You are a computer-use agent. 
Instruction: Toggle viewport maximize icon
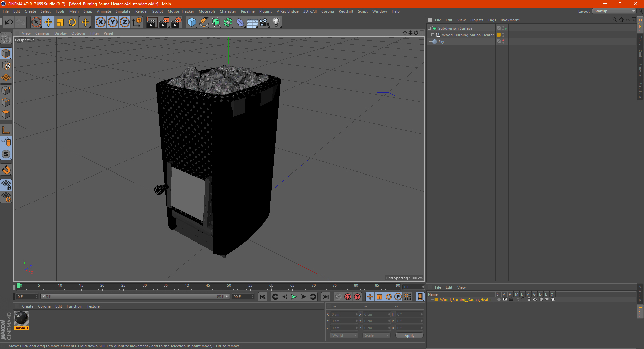(422, 33)
